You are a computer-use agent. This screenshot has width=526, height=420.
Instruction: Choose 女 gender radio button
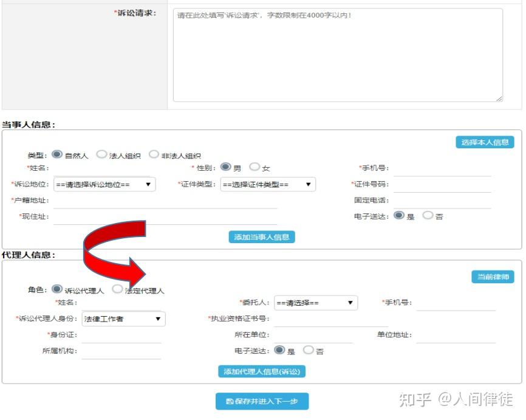(254, 167)
